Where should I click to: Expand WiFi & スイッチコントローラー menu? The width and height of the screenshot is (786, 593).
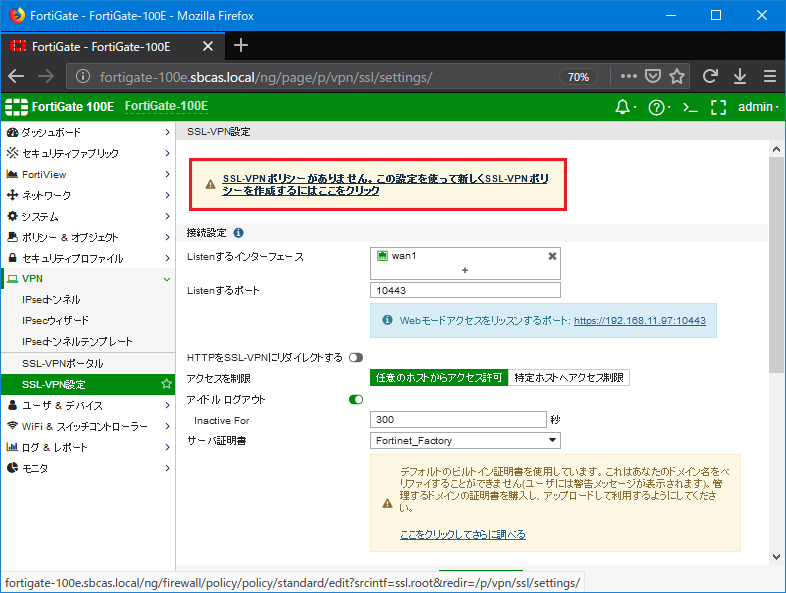88,426
